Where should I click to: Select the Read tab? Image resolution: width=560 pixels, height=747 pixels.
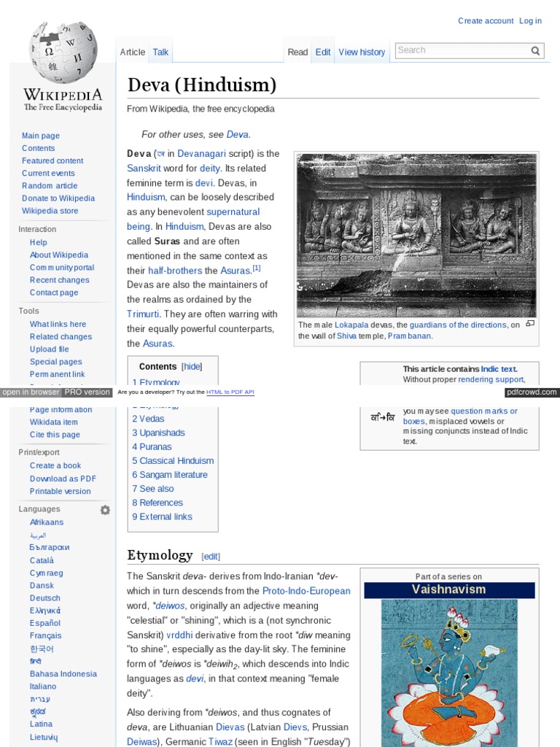pos(297,52)
